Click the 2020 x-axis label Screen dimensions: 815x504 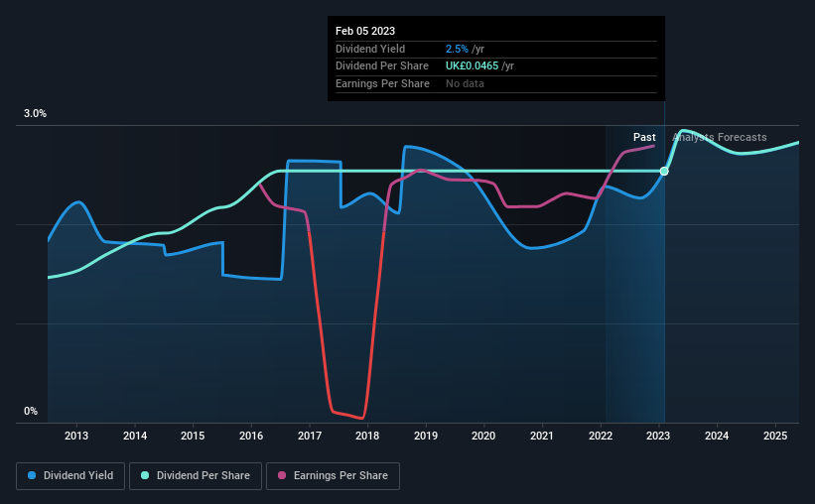(483, 436)
